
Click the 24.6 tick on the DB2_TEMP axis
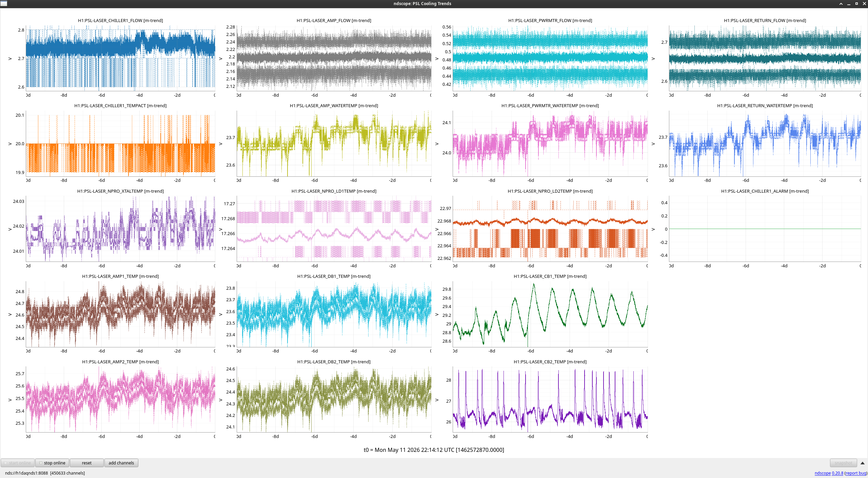(231, 369)
